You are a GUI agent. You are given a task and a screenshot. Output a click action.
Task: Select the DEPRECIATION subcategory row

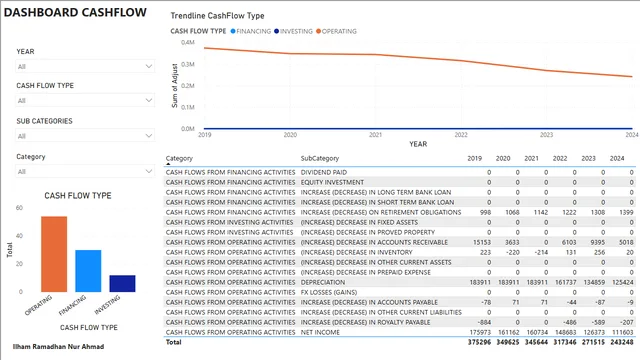400,282
